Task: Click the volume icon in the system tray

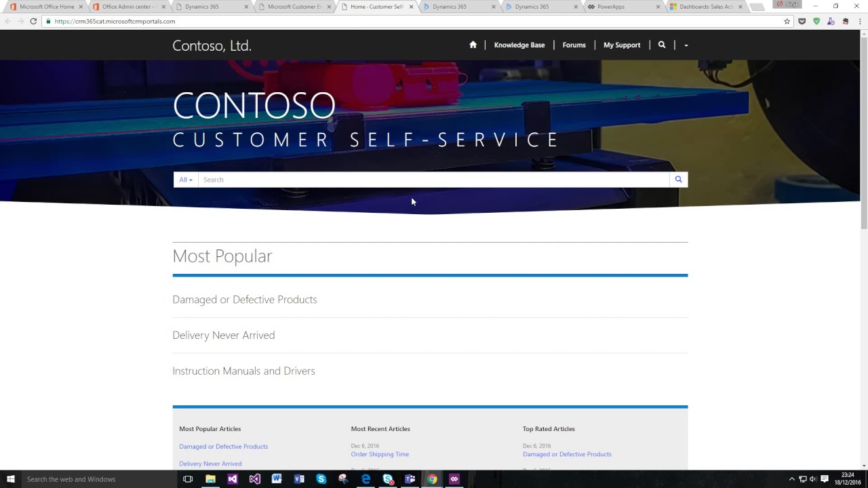Action: point(813,479)
